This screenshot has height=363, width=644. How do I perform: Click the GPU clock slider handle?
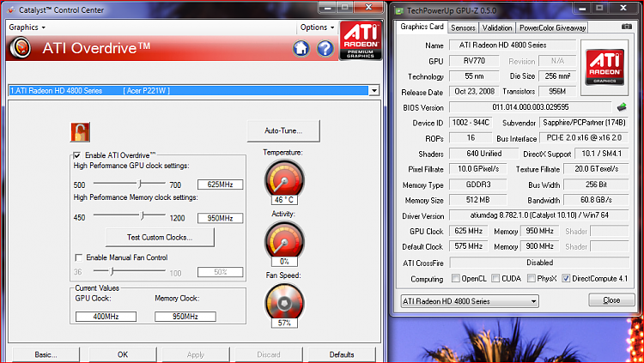pos(140,184)
